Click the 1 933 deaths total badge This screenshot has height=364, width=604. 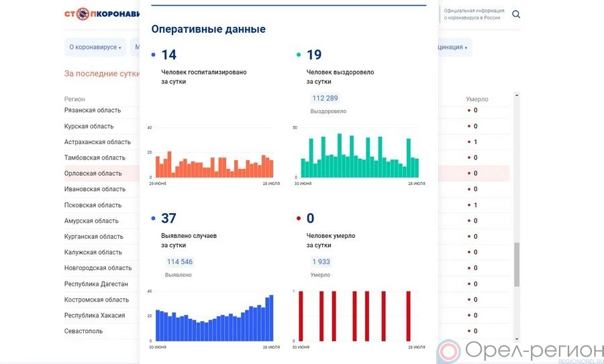(321, 262)
